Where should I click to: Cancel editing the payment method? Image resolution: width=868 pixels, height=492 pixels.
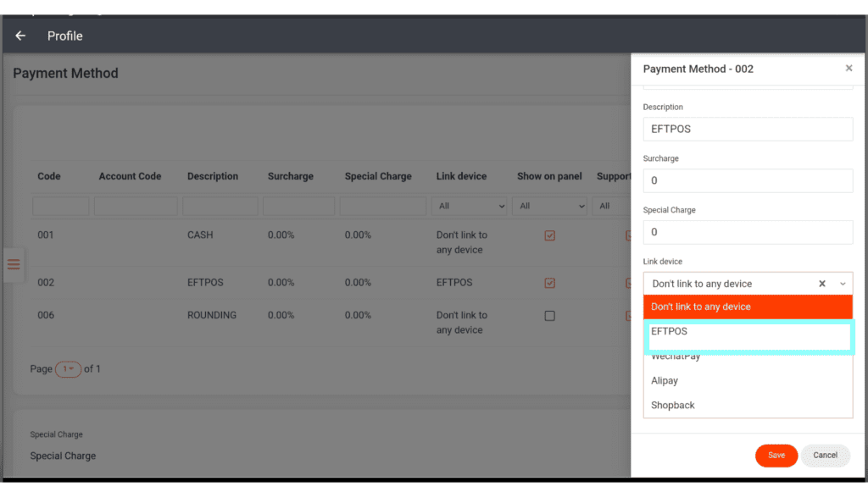(825, 456)
